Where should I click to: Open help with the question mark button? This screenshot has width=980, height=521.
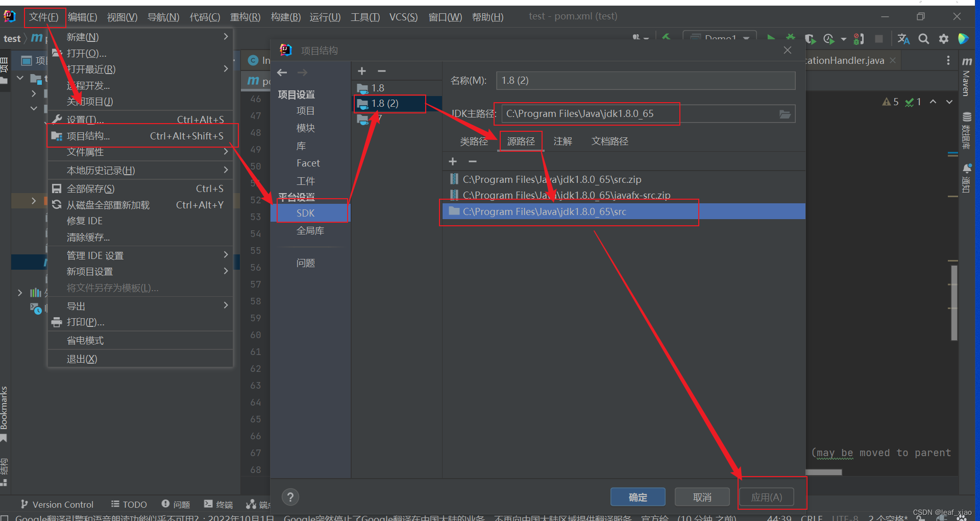click(x=290, y=496)
